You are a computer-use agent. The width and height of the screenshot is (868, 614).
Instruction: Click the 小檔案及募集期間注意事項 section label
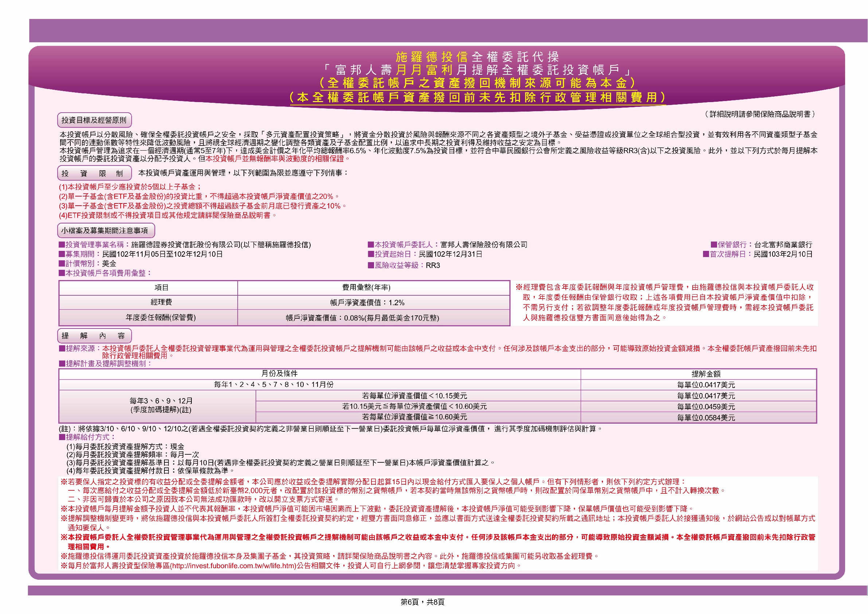(106, 230)
